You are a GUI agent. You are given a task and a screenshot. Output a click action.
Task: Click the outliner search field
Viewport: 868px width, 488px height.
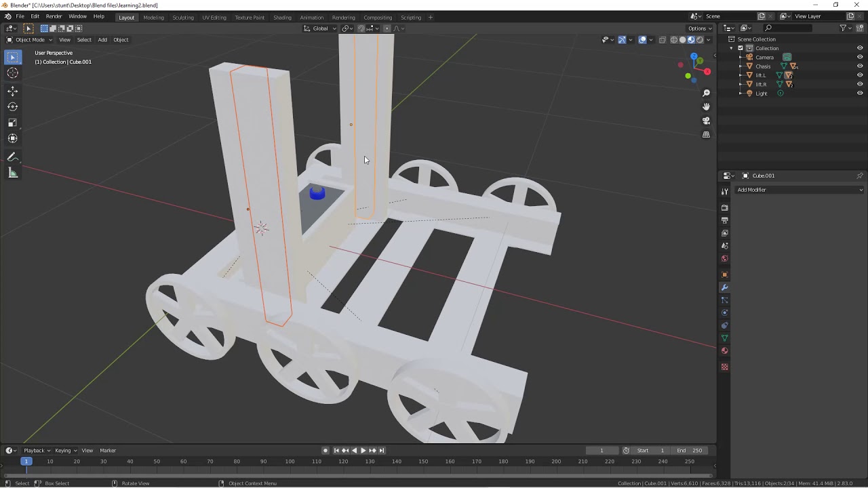click(x=788, y=28)
